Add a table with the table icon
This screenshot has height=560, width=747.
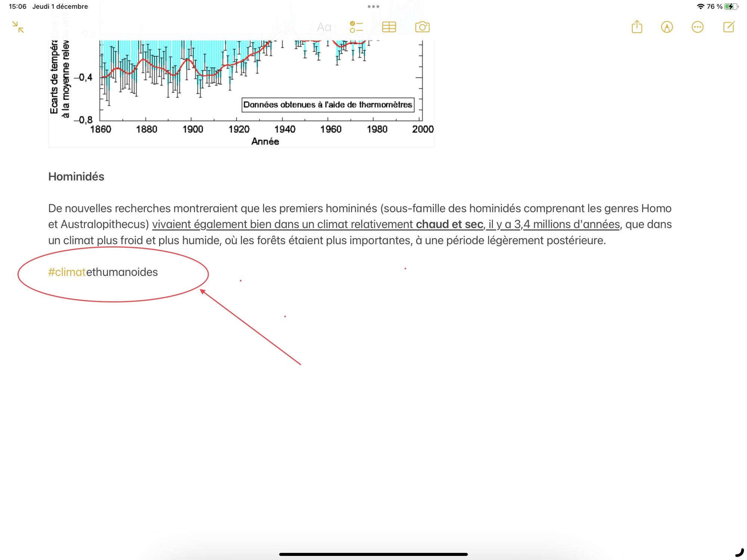point(389,27)
